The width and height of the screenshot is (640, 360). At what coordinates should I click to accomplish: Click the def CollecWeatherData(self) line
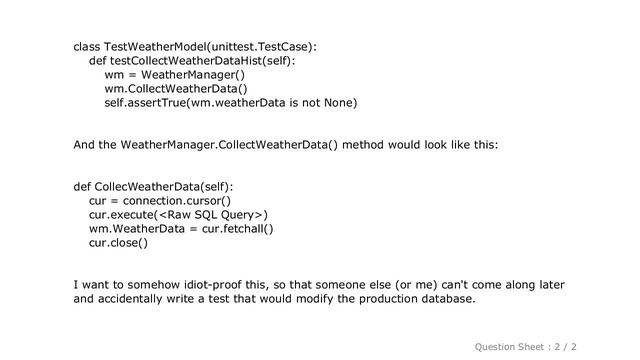pyautogui.click(x=153, y=187)
